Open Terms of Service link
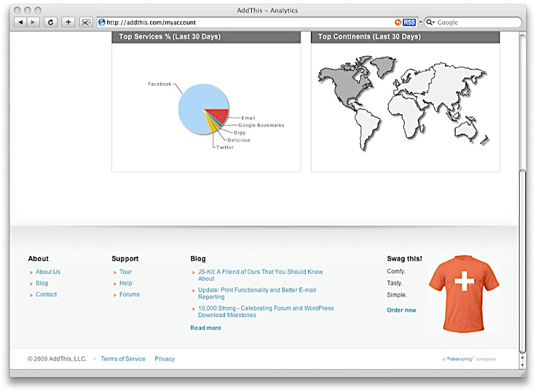This screenshot has width=536, height=392. pyautogui.click(x=123, y=359)
